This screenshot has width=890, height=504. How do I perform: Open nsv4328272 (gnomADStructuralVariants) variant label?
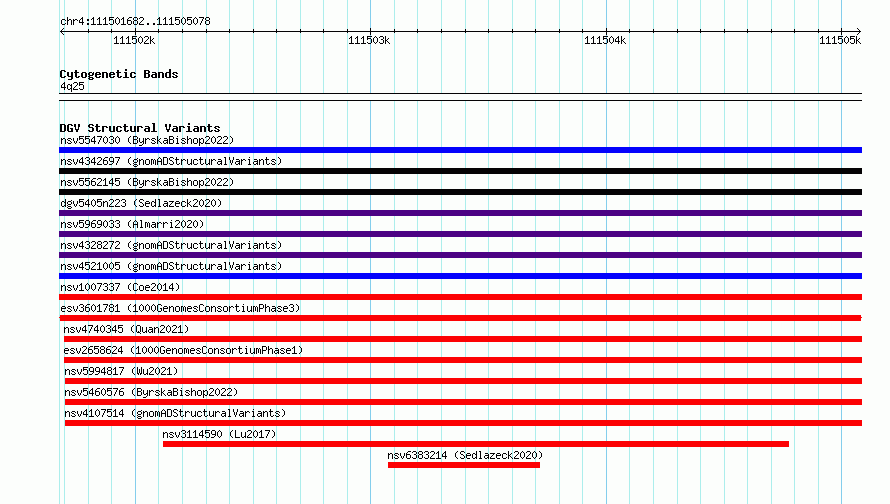tap(171, 245)
